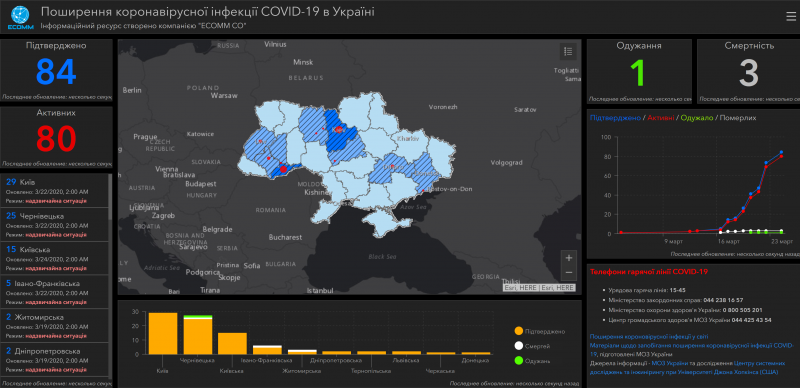Viewport: 800px width, 388px height.
Task: Open the МОЗ України source link
Action: [x=669, y=363]
